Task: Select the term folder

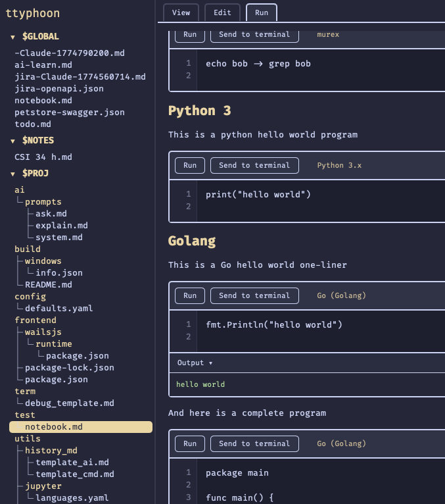Action: 25,391
